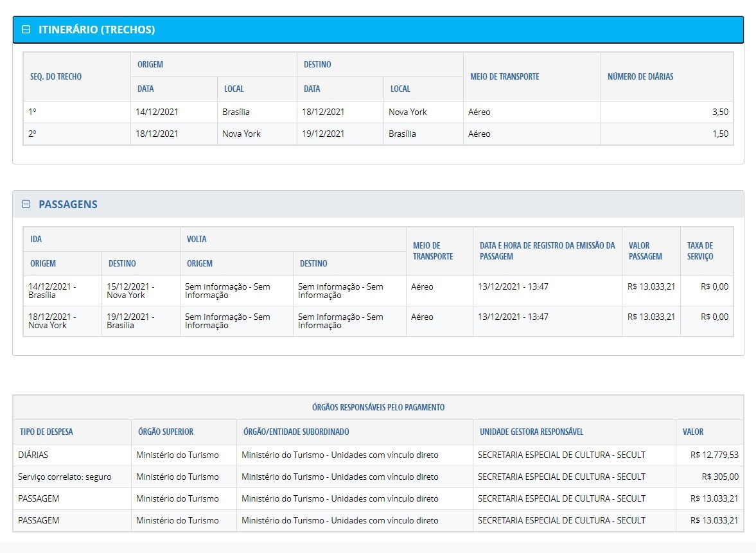Viewport: 756px width, 553px height.
Task: Click the 14/12/2021 - Brasília origin cell
Action: point(52,291)
